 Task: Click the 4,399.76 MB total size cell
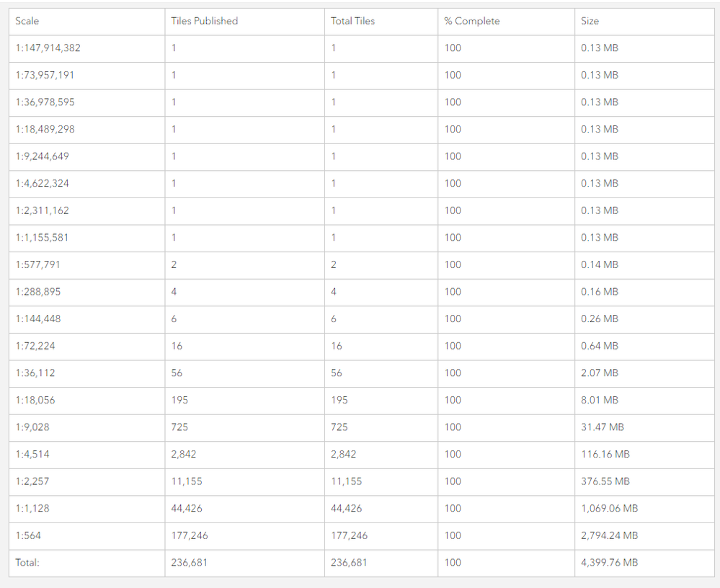coord(609,562)
